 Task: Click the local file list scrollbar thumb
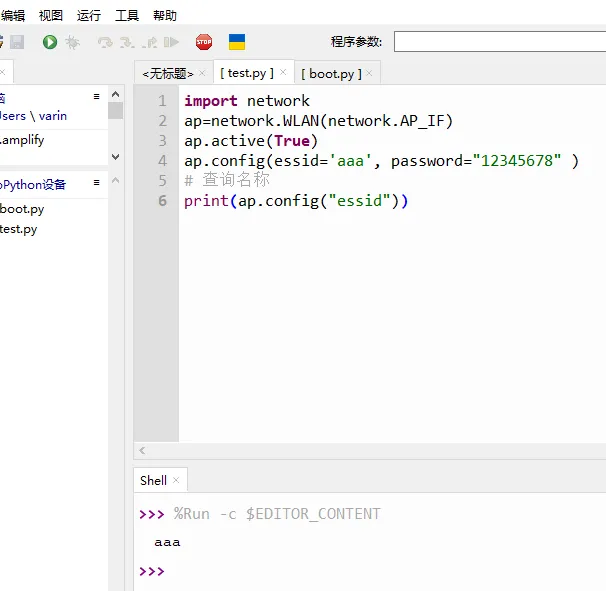click(116, 111)
